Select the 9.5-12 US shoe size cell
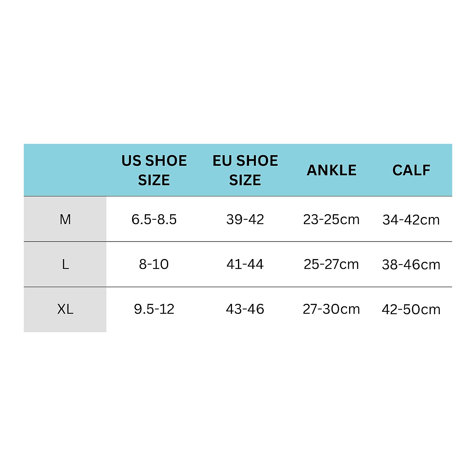Image resolution: width=476 pixels, height=476 pixels. (x=154, y=309)
